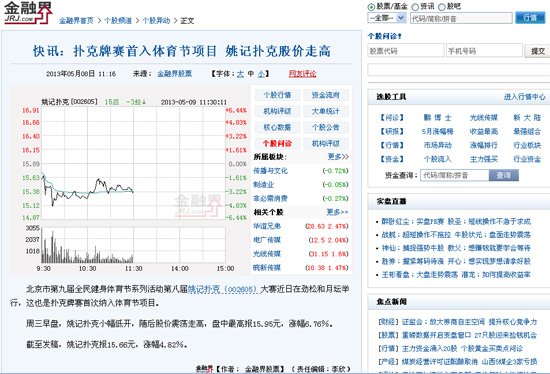Open the 全部 category dropdown

[x=387, y=18]
